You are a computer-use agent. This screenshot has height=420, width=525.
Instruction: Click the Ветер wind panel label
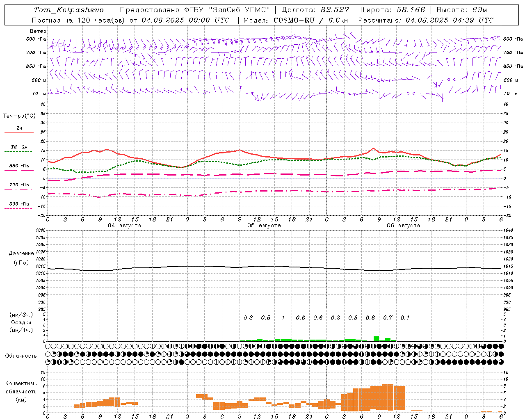[38, 31]
